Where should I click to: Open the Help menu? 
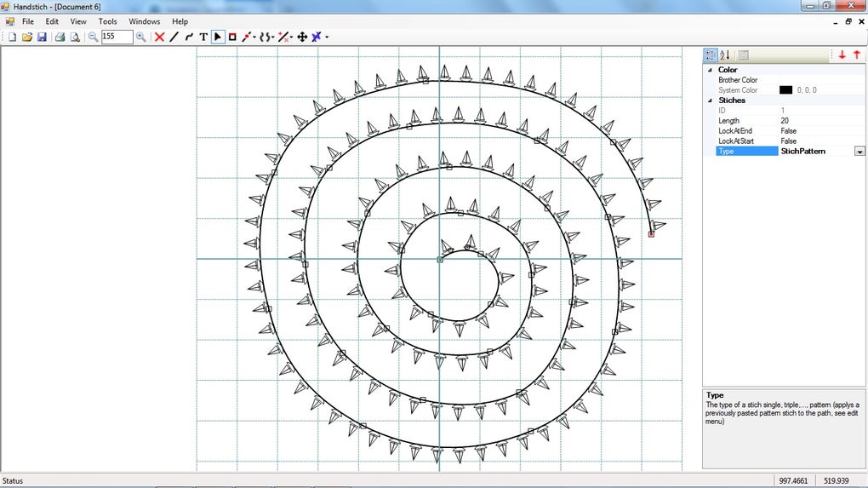coord(180,21)
